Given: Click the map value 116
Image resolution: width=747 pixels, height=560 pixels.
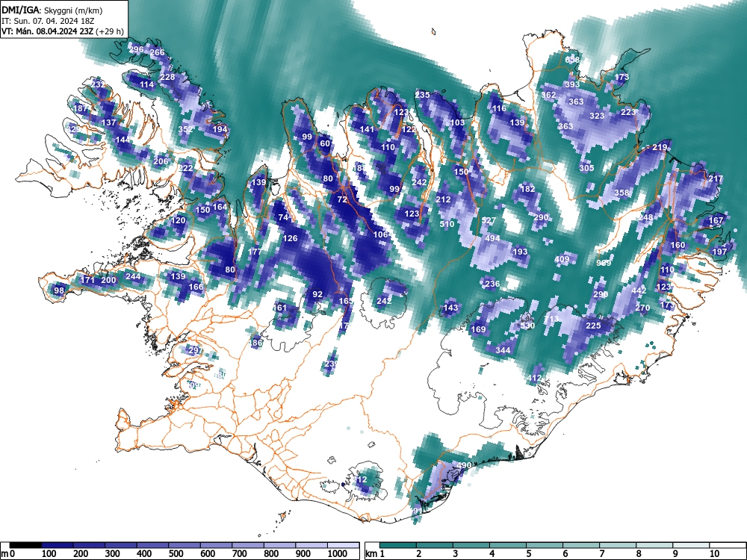Looking at the screenshot, I should 499,108.
